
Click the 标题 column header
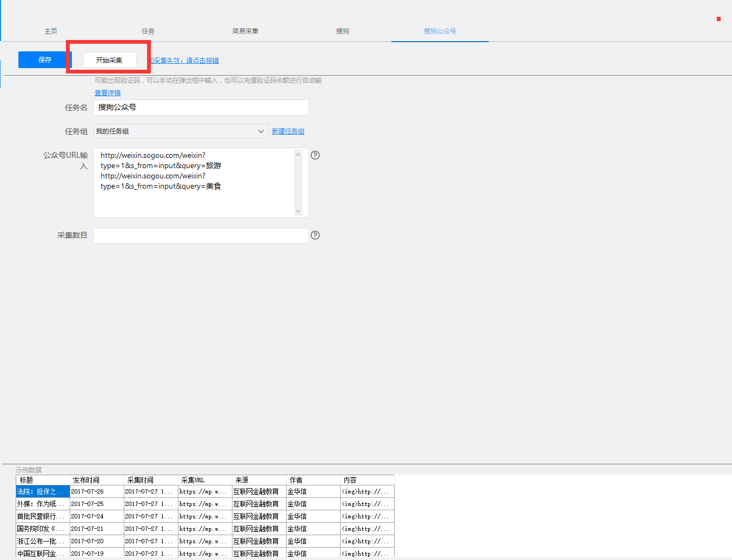43,480
